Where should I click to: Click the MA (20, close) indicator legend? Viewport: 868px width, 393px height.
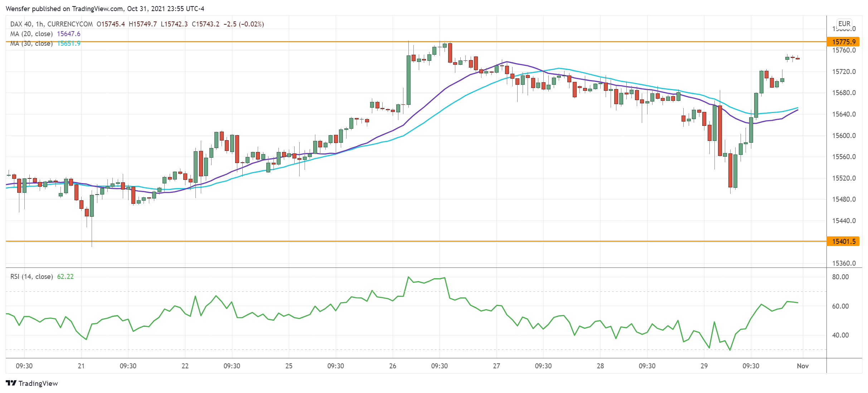[x=31, y=34]
